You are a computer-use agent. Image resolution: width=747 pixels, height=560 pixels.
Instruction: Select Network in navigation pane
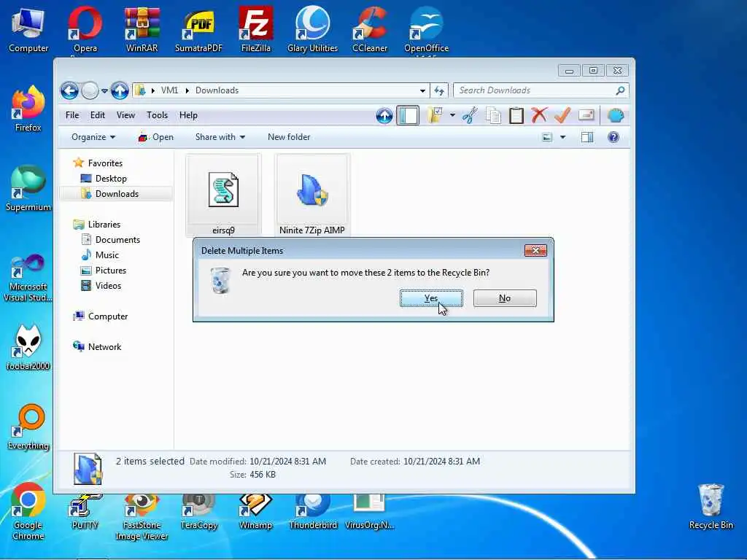(x=104, y=346)
